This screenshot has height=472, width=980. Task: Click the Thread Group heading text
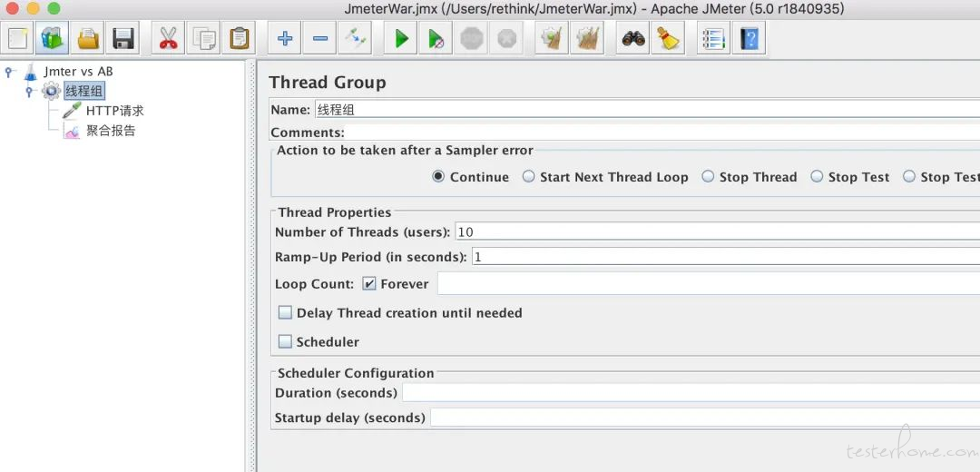[x=328, y=83]
